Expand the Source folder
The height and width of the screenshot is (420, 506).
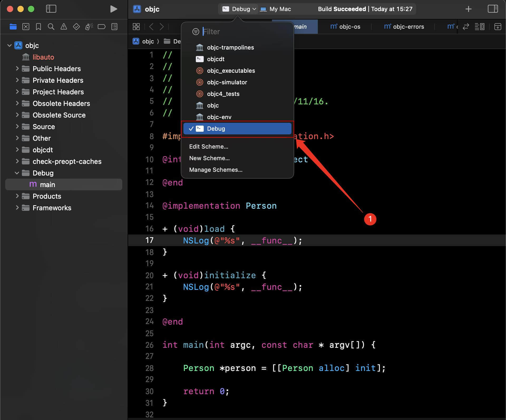17,126
